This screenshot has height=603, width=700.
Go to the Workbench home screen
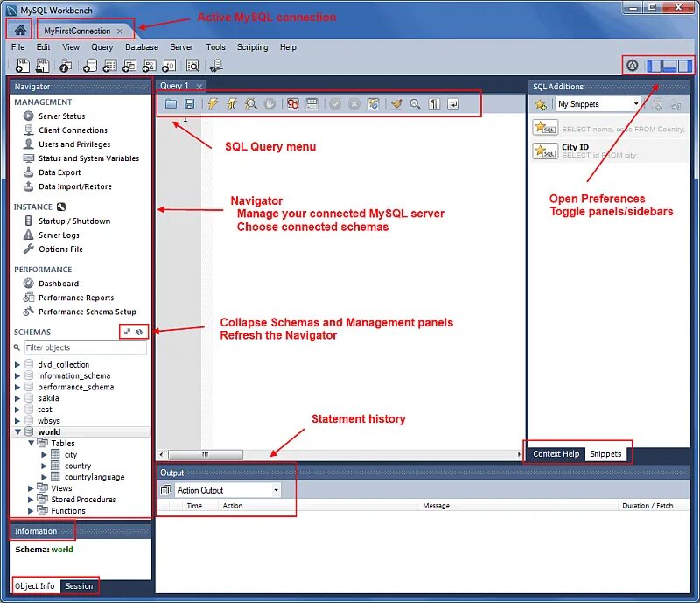coord(19,31)
